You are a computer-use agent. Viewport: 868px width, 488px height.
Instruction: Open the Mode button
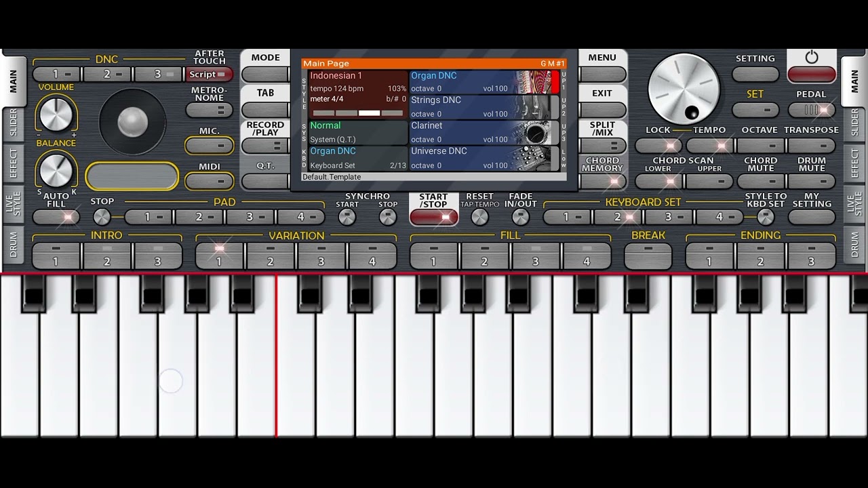[265, 75]
